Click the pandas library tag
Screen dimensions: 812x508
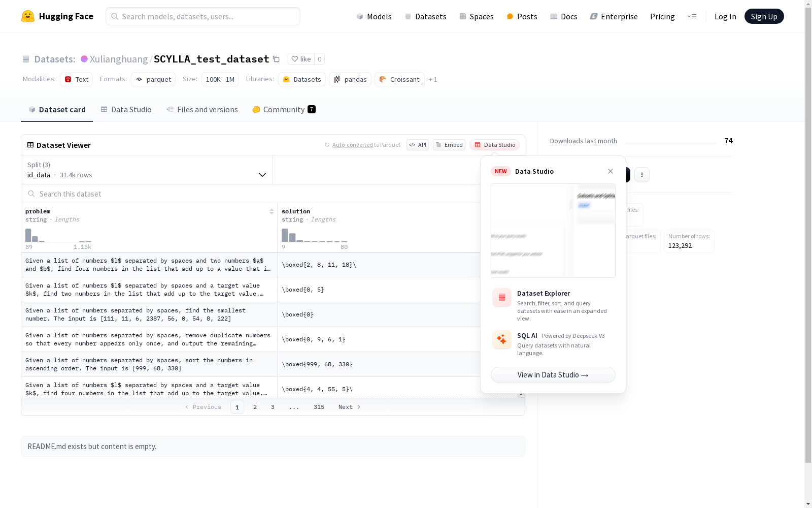tap(350, 79)
